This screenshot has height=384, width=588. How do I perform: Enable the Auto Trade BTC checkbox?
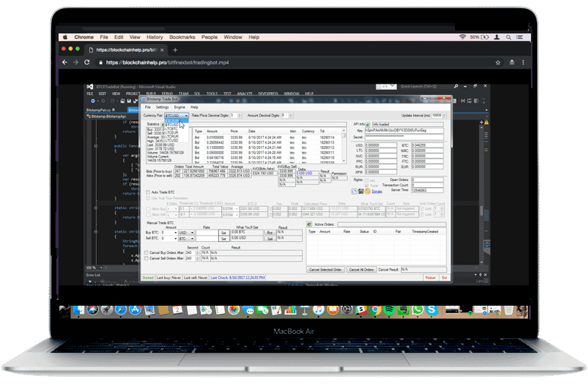point(148,192)
